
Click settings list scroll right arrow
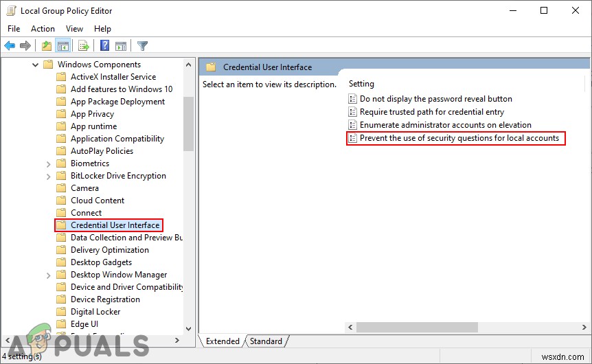[584, 327]
